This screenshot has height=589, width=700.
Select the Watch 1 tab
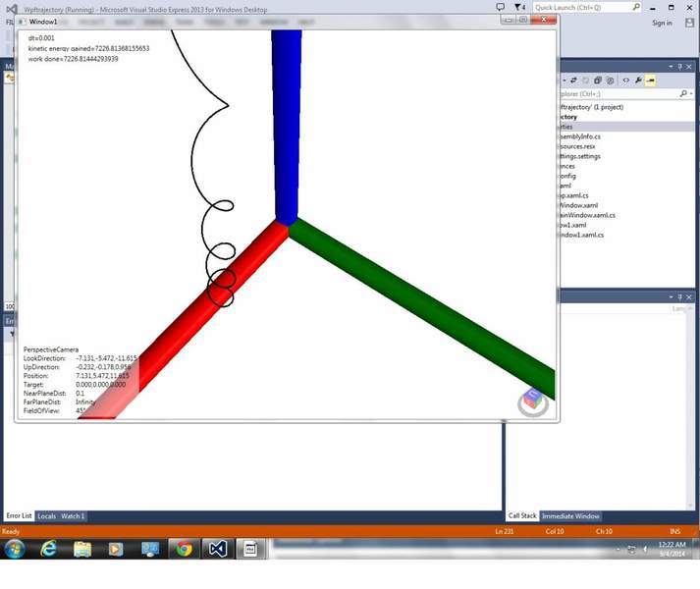point(74,515)
